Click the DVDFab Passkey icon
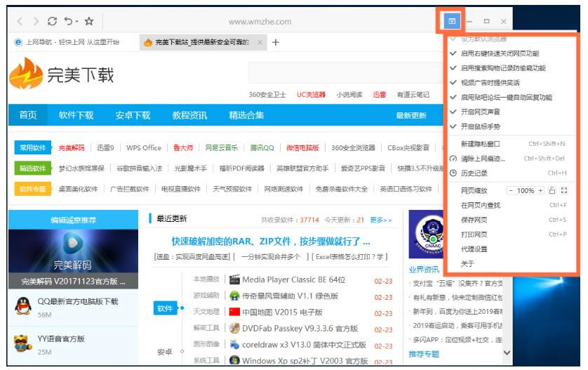The height and width of the screenshot is (370, 588). coord(234,329)
